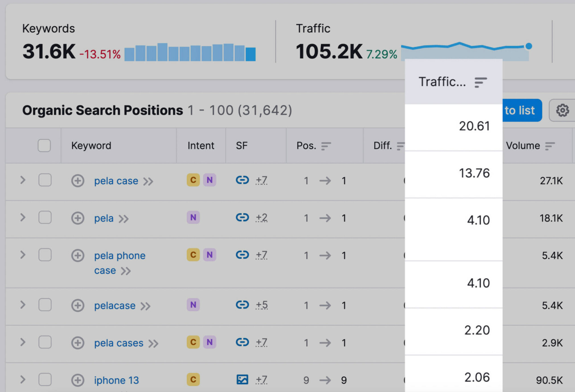Show more SERP features '+5' for 'pelacase'
This screenshot has height=392, width=575.
point(261,305)
